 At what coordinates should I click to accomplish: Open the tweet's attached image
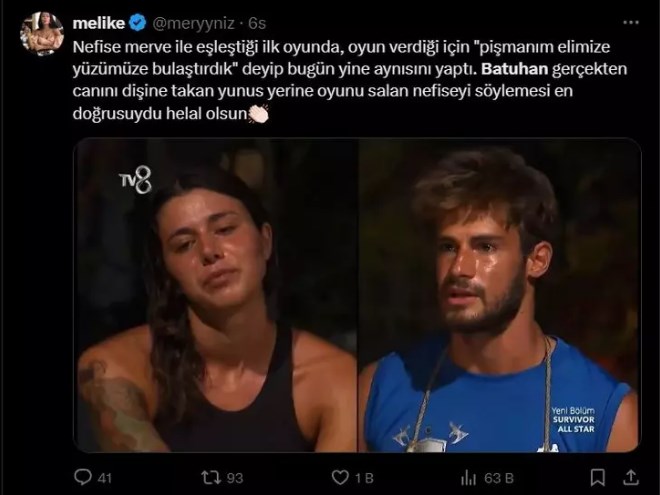(x=357, y=295)
